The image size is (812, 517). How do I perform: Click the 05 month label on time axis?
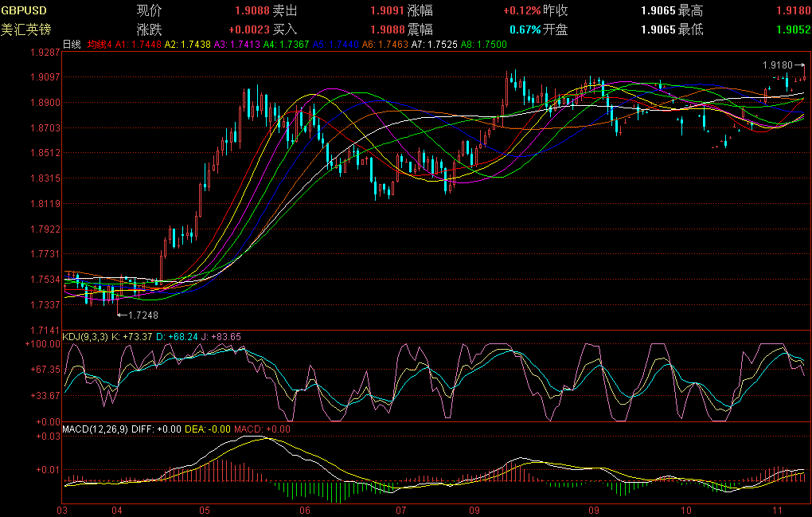pos(205,509)
